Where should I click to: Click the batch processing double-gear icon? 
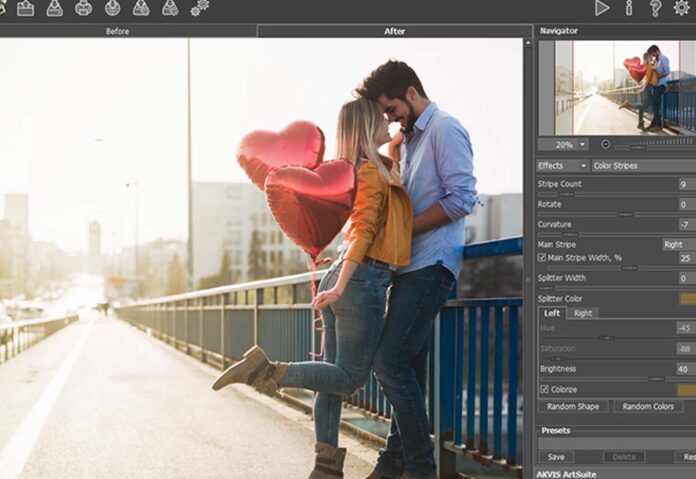(x=200, y=8)
